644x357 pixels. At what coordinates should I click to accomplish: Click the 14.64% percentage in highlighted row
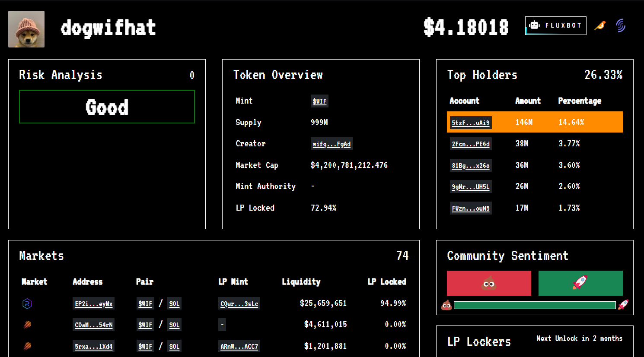tap(571, 122)
